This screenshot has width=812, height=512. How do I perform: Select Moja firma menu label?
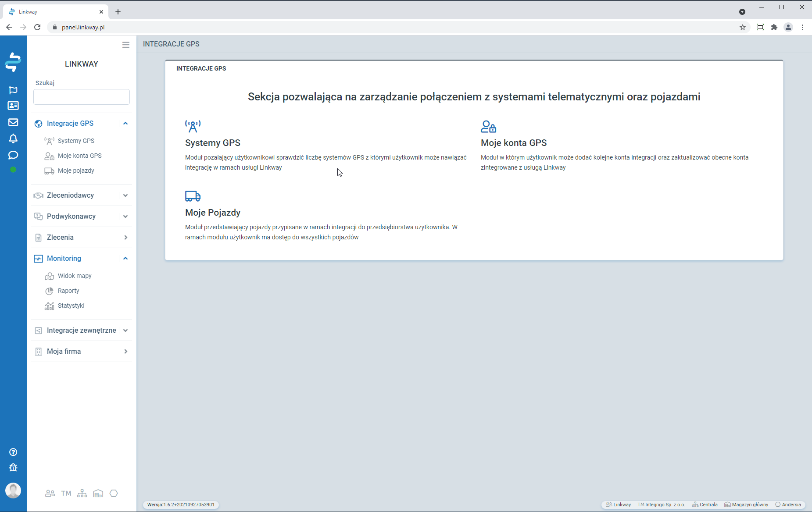point(64,352)
